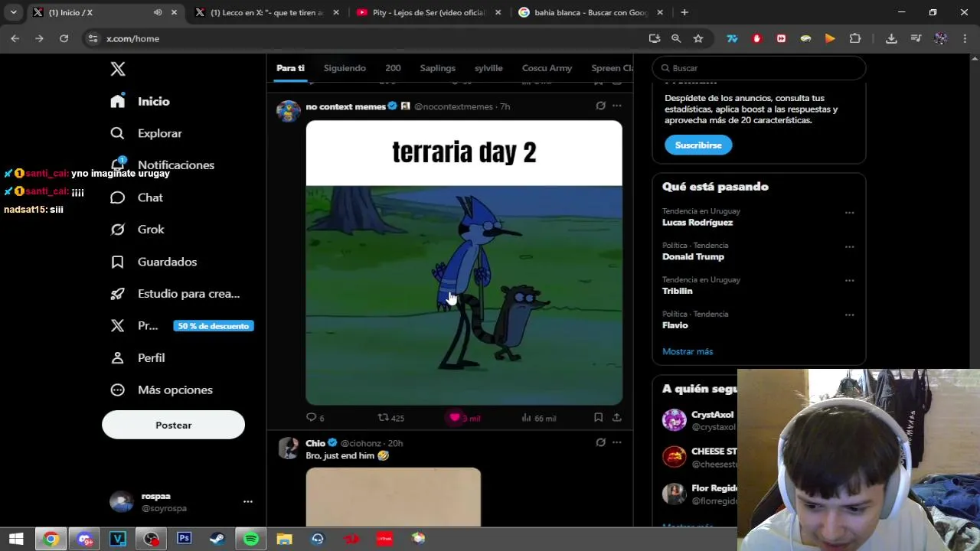Open Más opciones menu

point(162,390)
